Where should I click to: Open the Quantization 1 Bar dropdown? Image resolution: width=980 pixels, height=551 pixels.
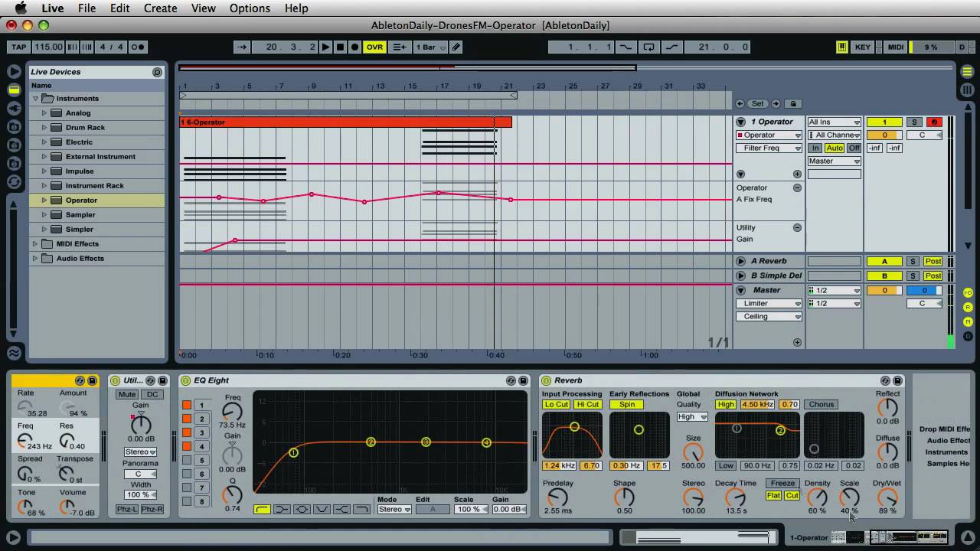[x=431, y=47]
